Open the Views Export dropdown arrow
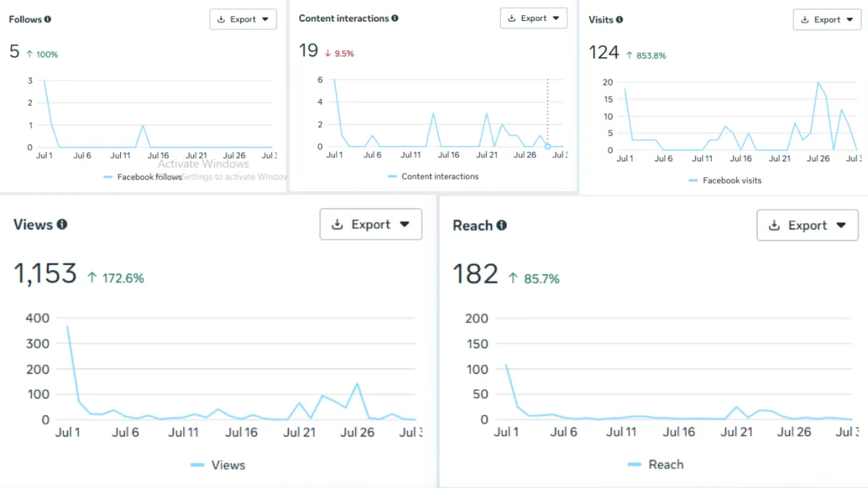 coord(405,224)
